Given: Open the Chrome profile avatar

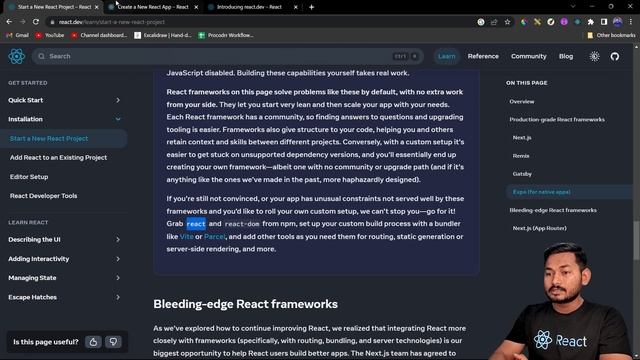Looking at the screenshot, I should pos(618,22).
